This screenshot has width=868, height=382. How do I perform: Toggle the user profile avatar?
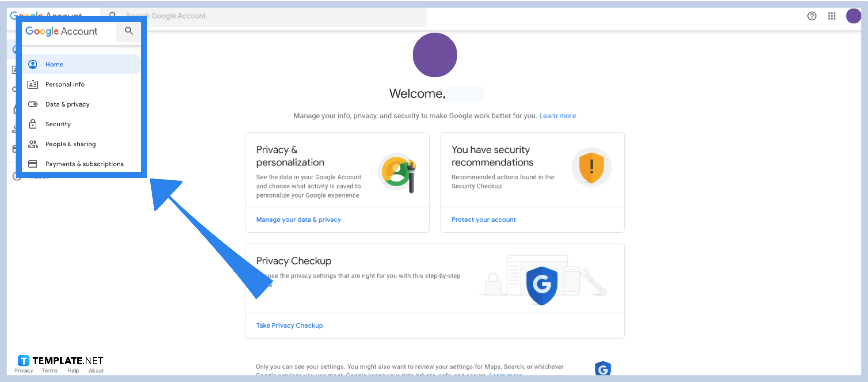tap(854, 16)
